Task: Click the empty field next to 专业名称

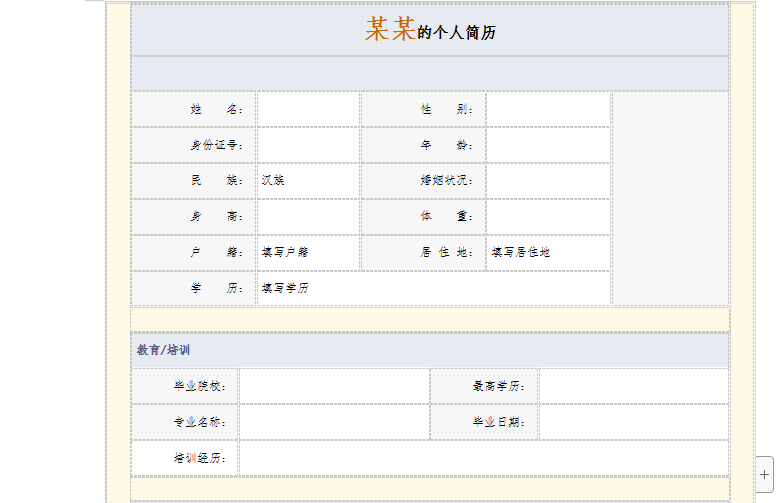Action: point(334,422)
